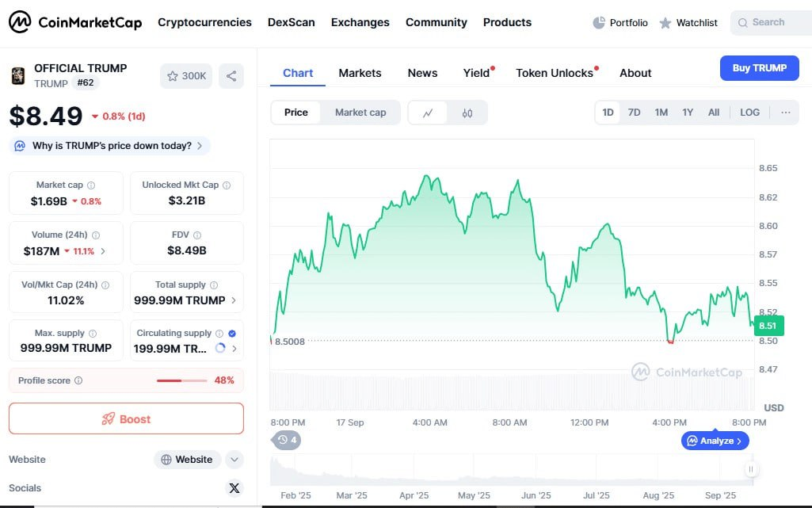Select the 7D time range
Screen dimensions: 812x508
(x=634, y=113)
